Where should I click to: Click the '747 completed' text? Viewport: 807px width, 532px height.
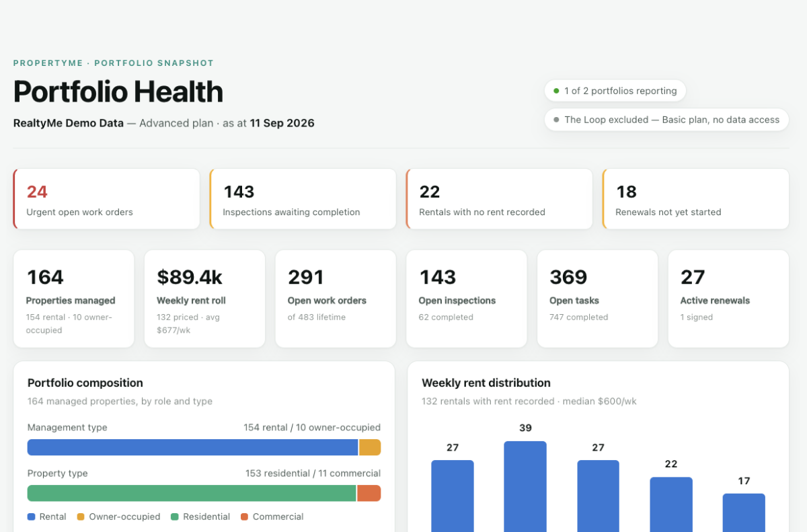pos(579,317)
